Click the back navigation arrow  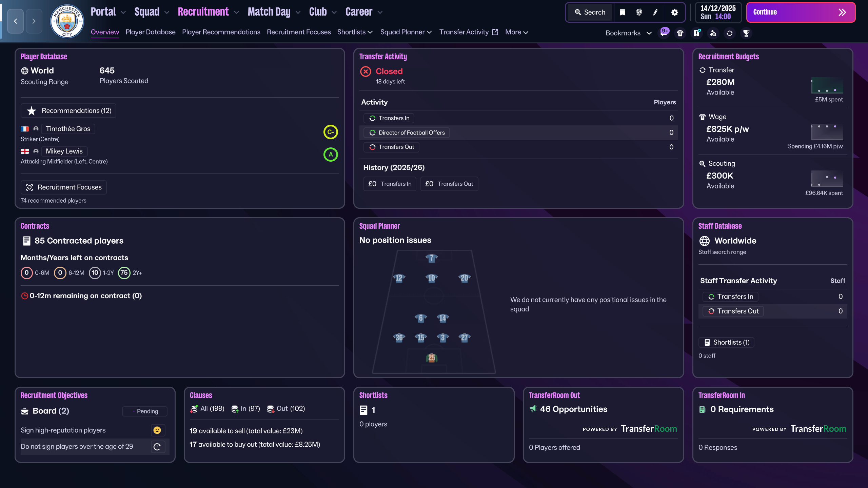coord(16,21)
